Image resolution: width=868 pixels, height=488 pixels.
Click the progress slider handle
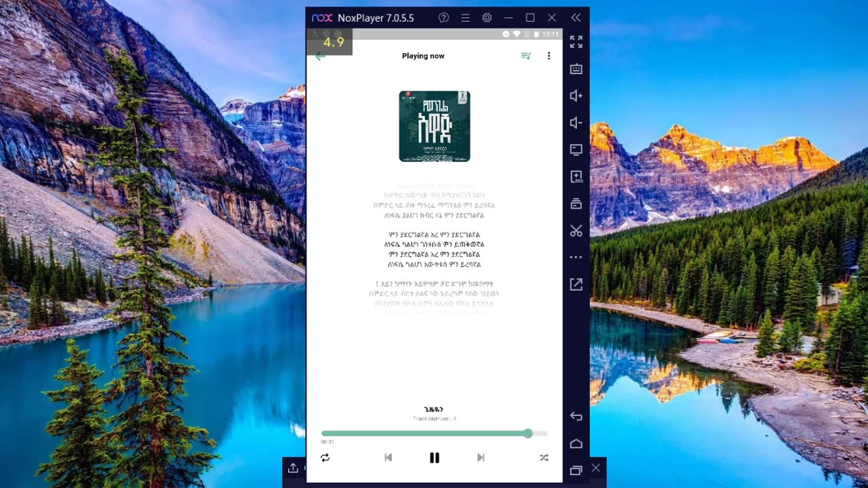(x=528, y=433)
